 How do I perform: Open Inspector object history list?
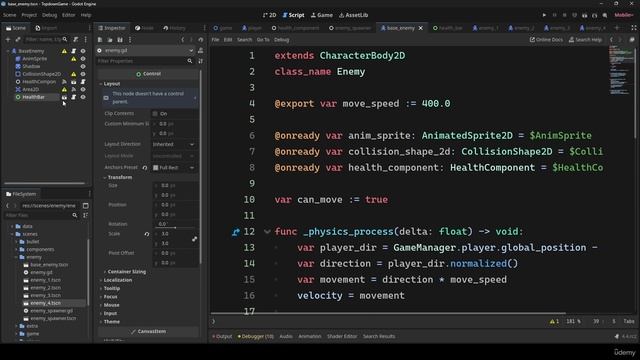[200, 40]
